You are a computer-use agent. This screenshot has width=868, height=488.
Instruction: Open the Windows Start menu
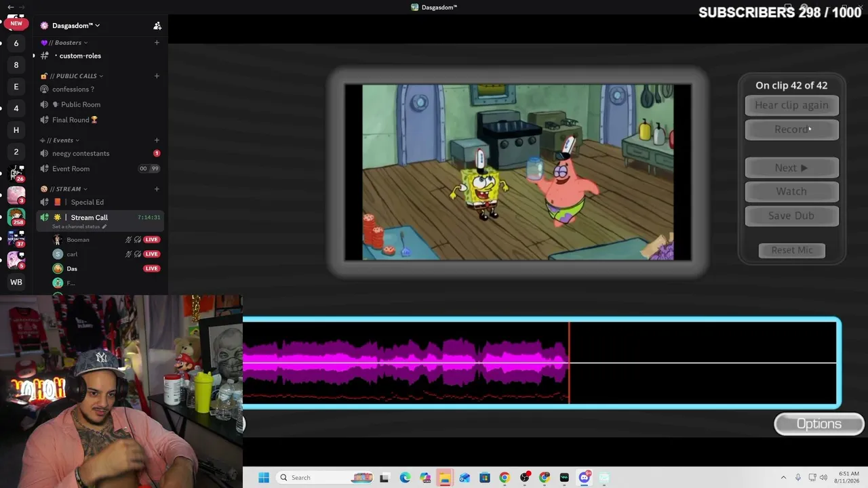click(264, 478)
